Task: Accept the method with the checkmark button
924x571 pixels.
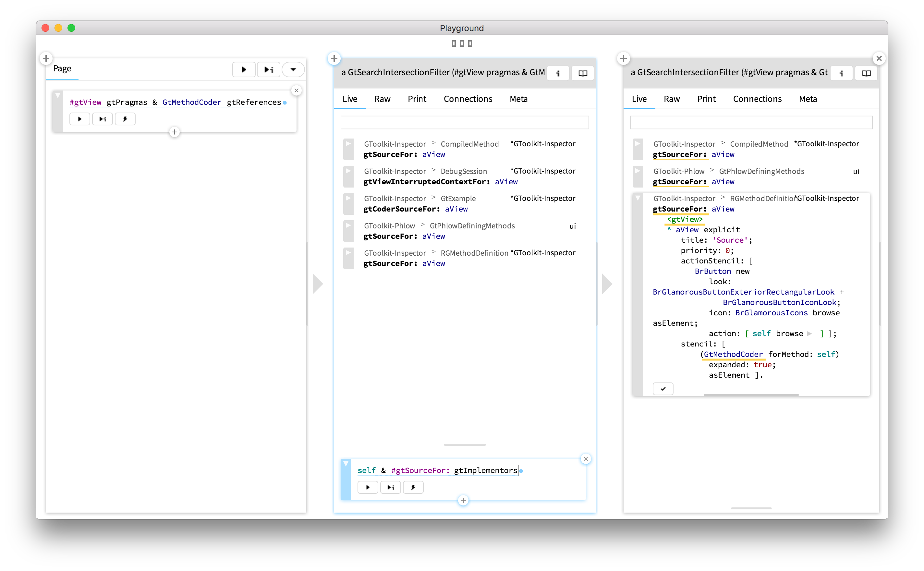Action: [663, 388]
